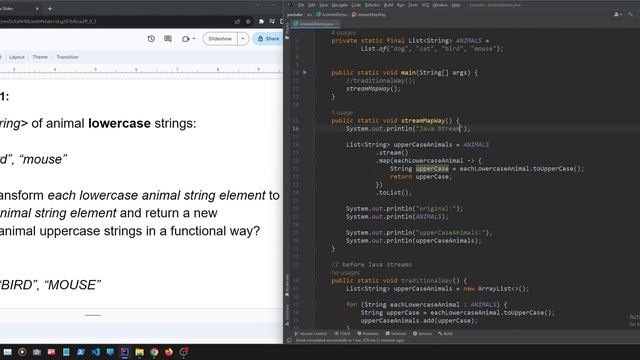This screenshot has width=640, height=360.
Task: Open the Services tool window
Action: 422,333
